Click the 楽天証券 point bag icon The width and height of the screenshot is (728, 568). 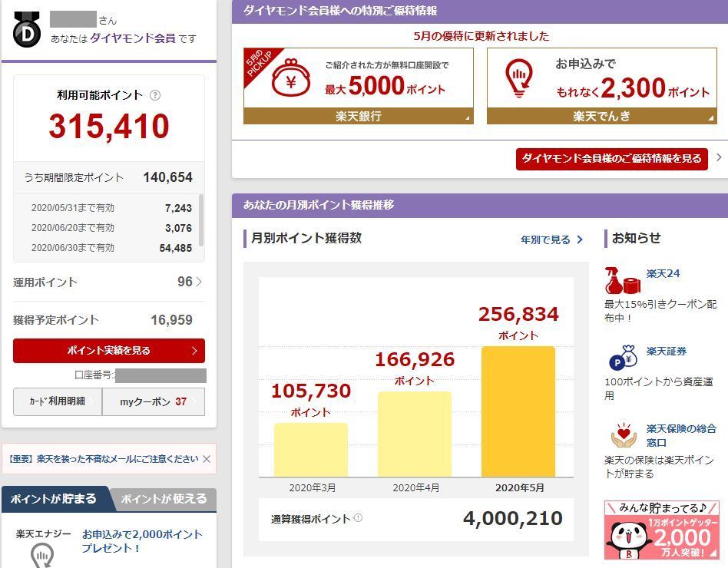pos(623,358)
